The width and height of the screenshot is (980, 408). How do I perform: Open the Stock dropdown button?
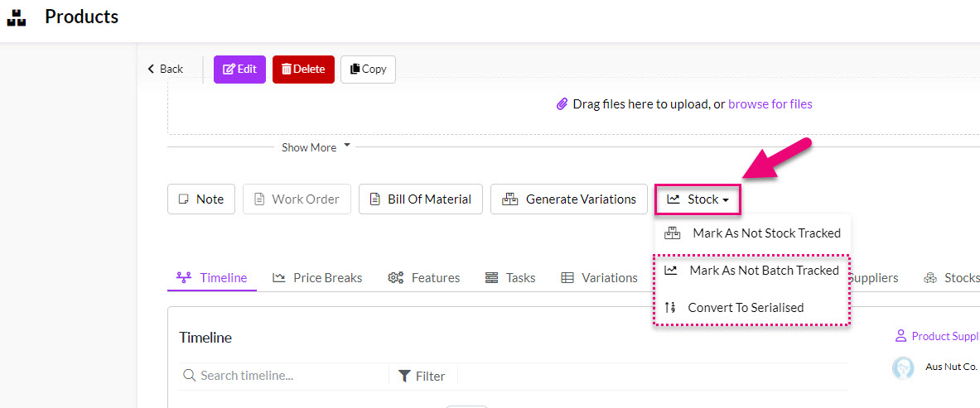click(x=698, y=200)
